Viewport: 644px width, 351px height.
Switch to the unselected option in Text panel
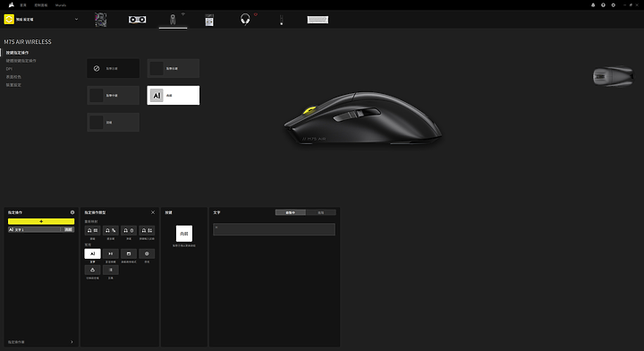(321, 212)
